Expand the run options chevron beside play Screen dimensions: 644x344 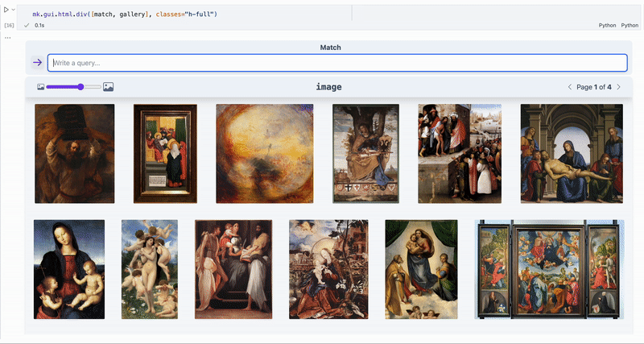(14, 9)
